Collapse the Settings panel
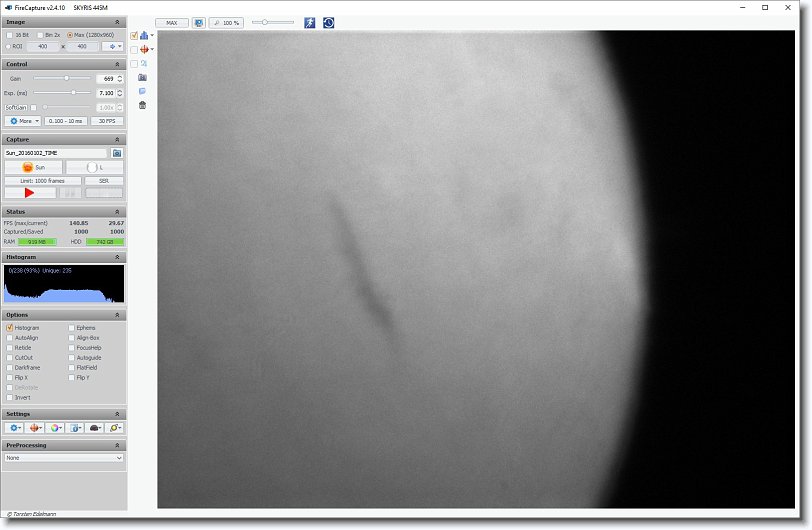The height and width of the screenshot is (530, 812). 117,414
